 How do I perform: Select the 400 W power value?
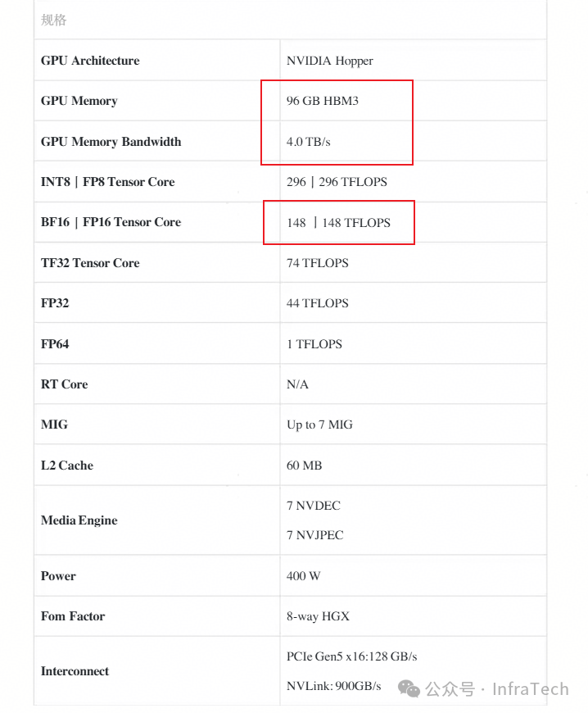pos(303,576)
